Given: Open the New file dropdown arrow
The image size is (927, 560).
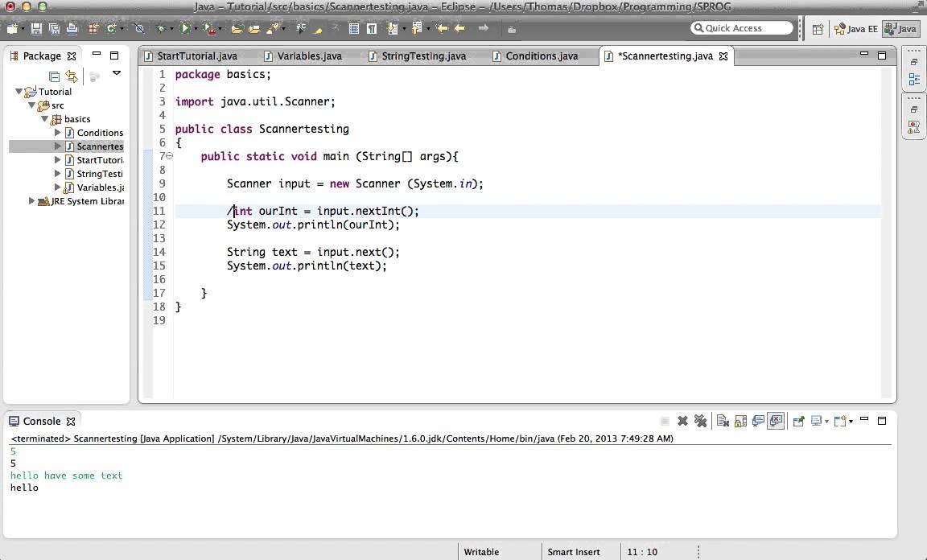Looking at the screenshot, I should (23, 28).
